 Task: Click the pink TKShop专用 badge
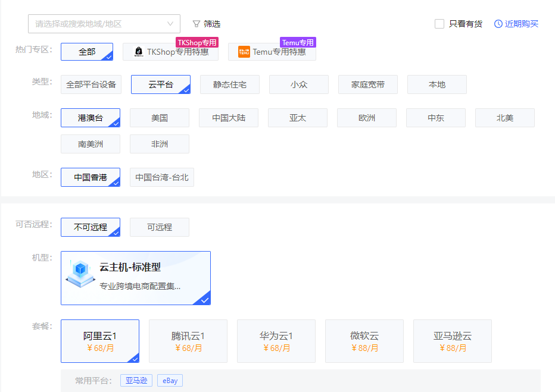click(197, 42)
